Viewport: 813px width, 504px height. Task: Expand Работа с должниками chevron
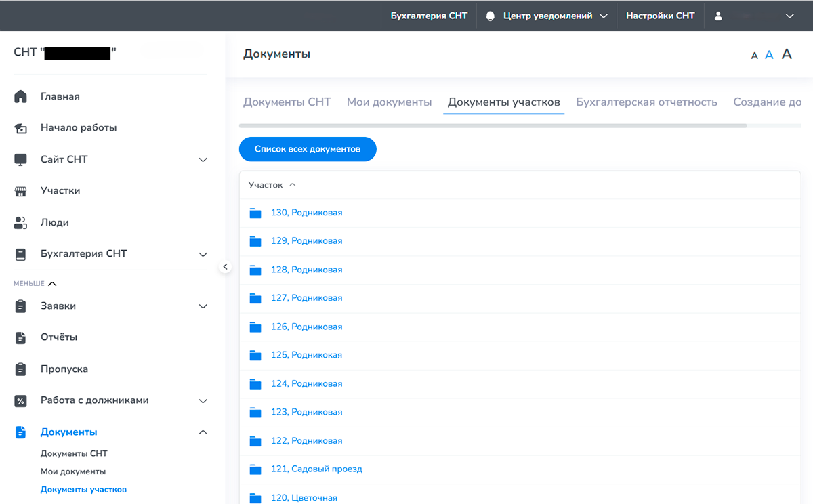point(203,401)
